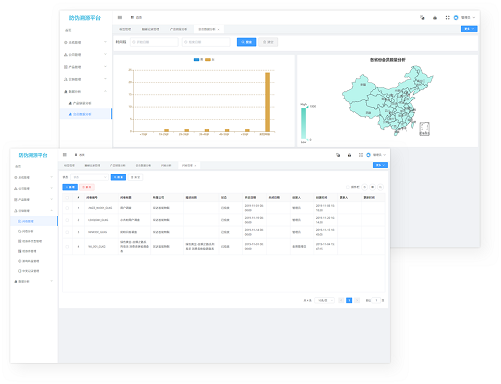Click the sidebar collapse hamburger icon in the front window
This screenshot has width=501, height=384.
pos(65,155)
